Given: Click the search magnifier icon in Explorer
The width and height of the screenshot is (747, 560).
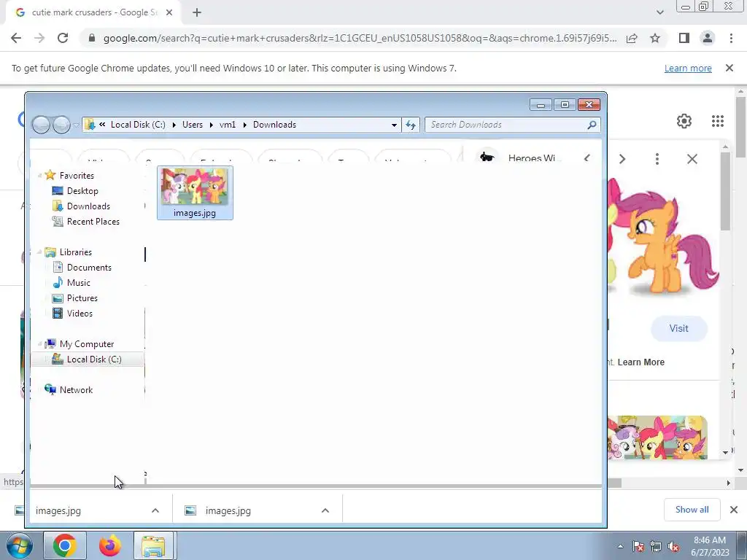Looking at the screenshot, I should (592, 125).
